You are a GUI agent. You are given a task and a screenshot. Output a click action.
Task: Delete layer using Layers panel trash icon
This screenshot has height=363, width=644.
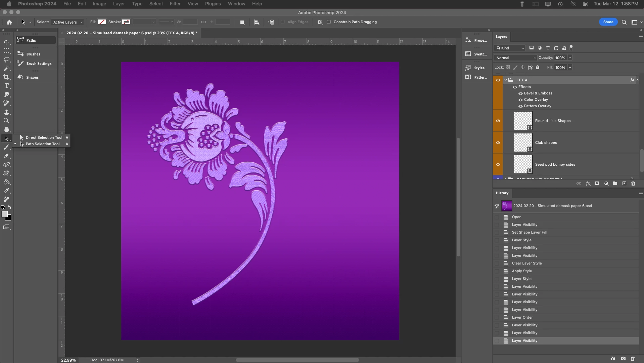633,184
